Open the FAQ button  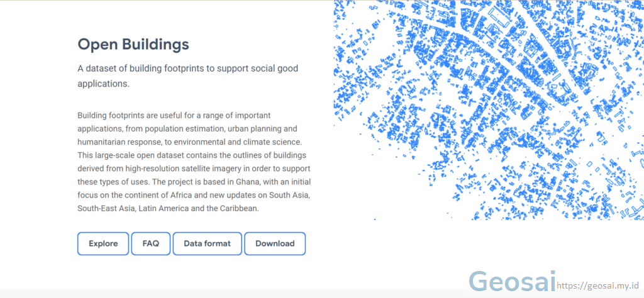(x=151, y=243)
